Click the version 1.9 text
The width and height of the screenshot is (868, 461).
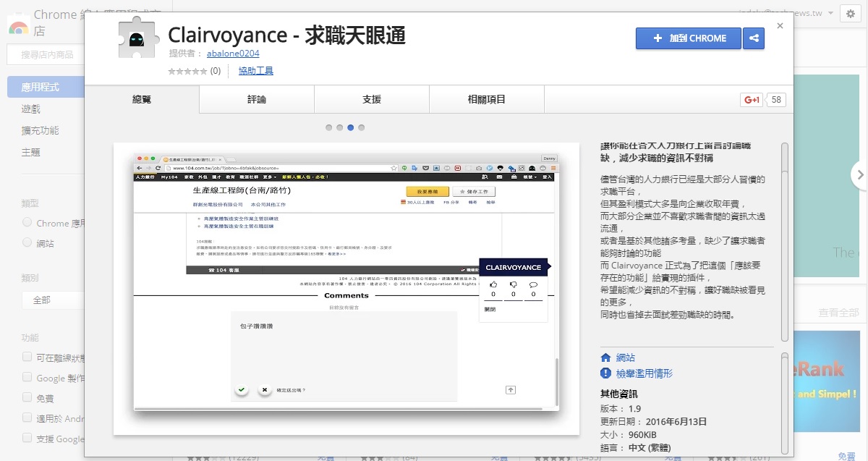621,409
